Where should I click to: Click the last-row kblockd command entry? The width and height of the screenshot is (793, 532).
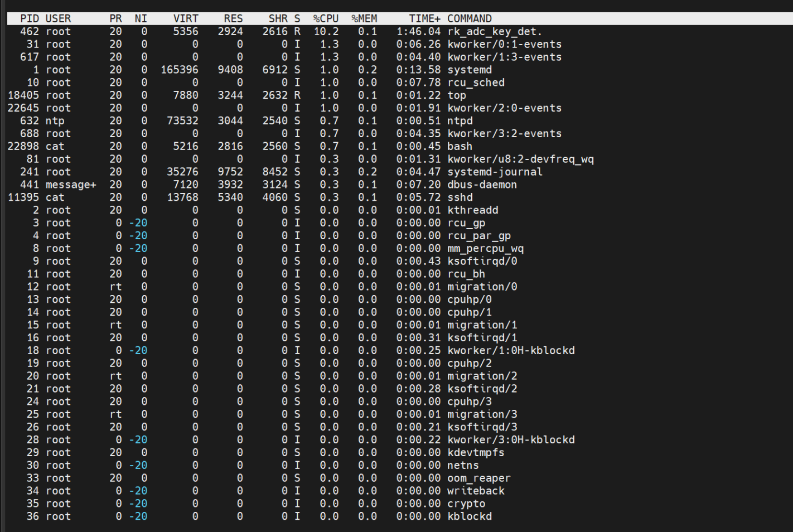470,516
